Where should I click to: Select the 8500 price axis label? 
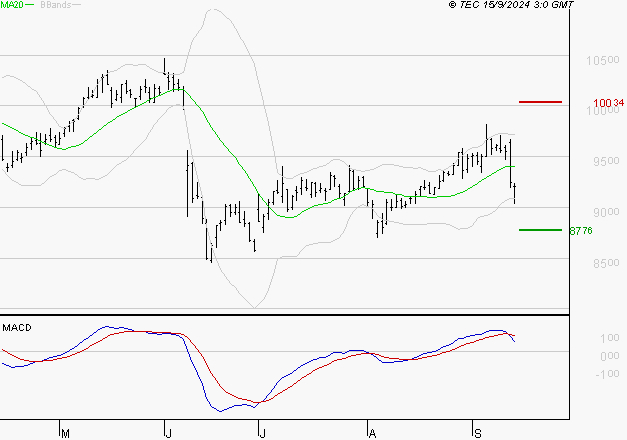[x=606, y=263]
